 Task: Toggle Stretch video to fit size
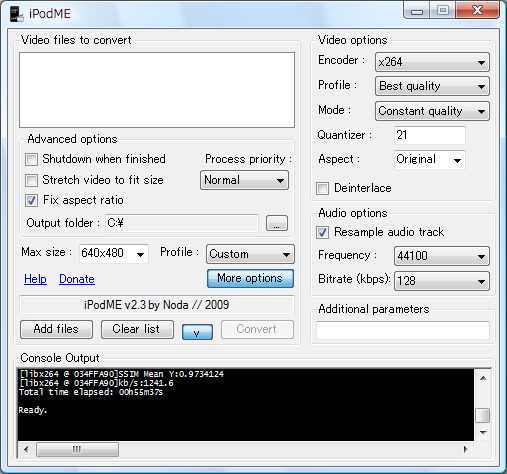31,180
